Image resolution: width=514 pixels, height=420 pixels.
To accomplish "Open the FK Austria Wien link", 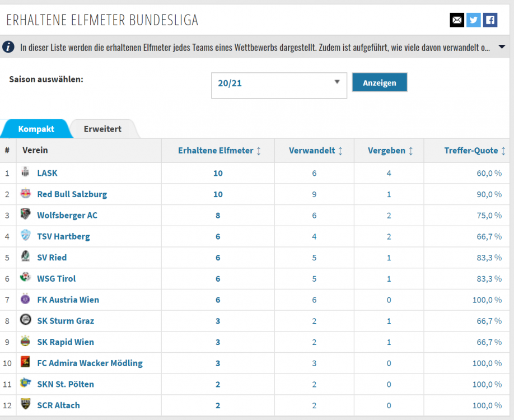I will [x=68, y=300].
